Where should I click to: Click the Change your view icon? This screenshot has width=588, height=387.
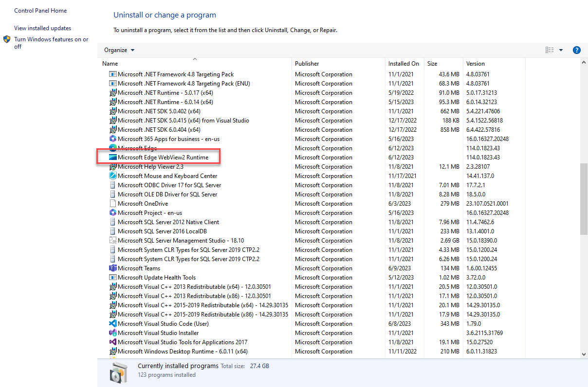pos(550,50)
